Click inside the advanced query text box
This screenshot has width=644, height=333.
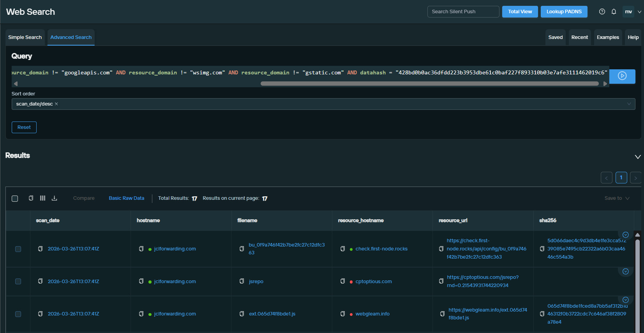[310, 73]
